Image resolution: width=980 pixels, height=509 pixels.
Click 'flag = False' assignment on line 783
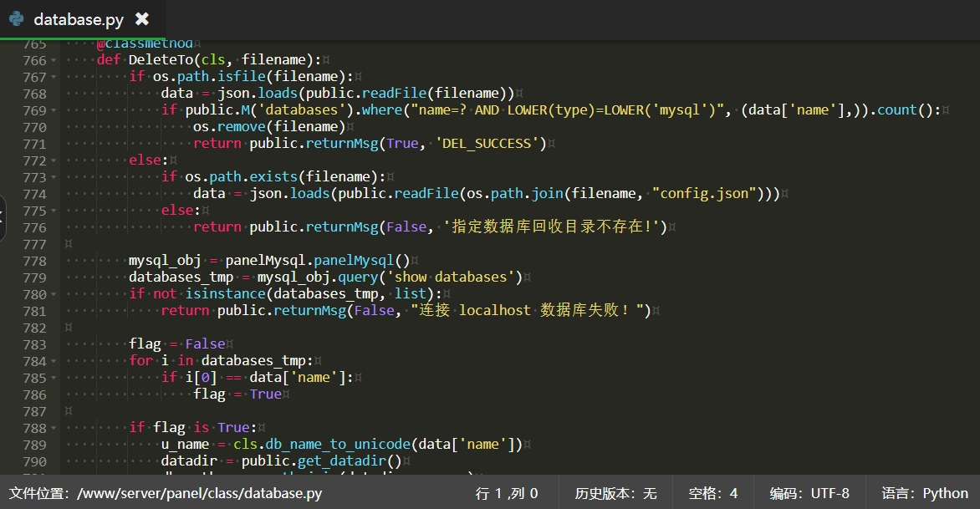point(177,344)
